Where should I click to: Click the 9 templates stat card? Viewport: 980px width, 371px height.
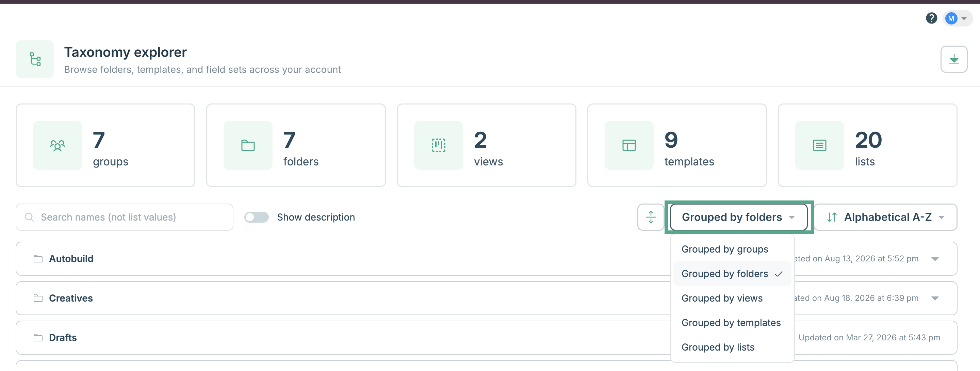(677, 145)
